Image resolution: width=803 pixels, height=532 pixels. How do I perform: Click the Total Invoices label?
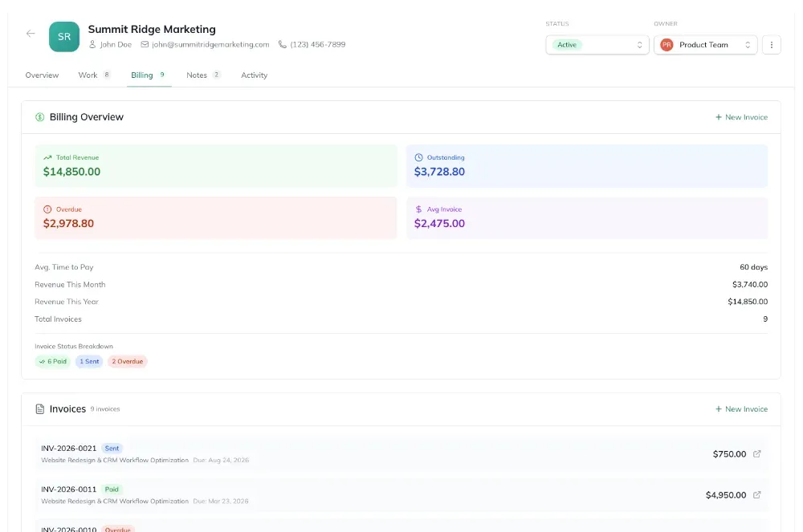click(x=58, y=319)
